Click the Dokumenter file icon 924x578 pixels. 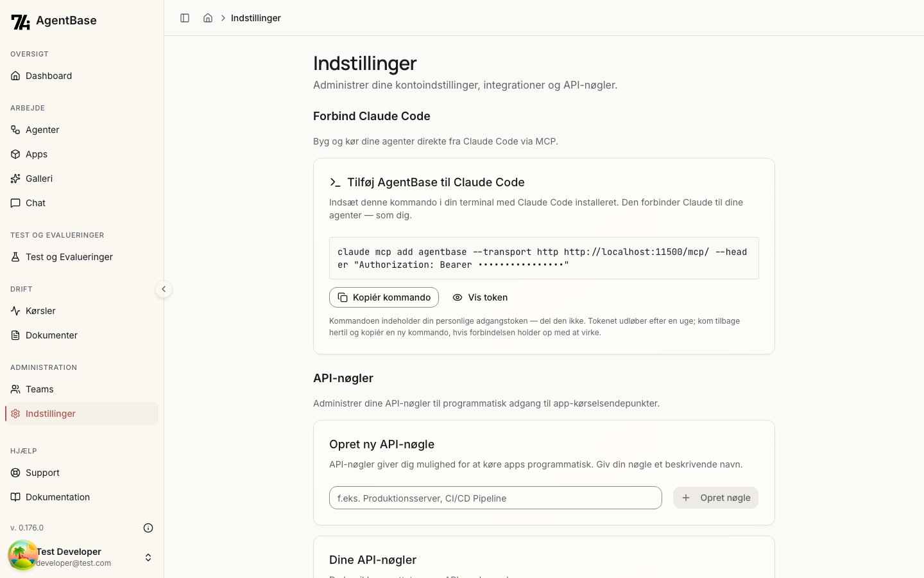tap(15, 335)
